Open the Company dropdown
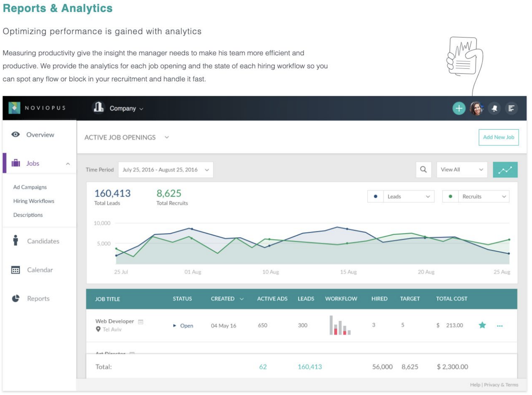The image size is (532, 395). click(126, 108)
